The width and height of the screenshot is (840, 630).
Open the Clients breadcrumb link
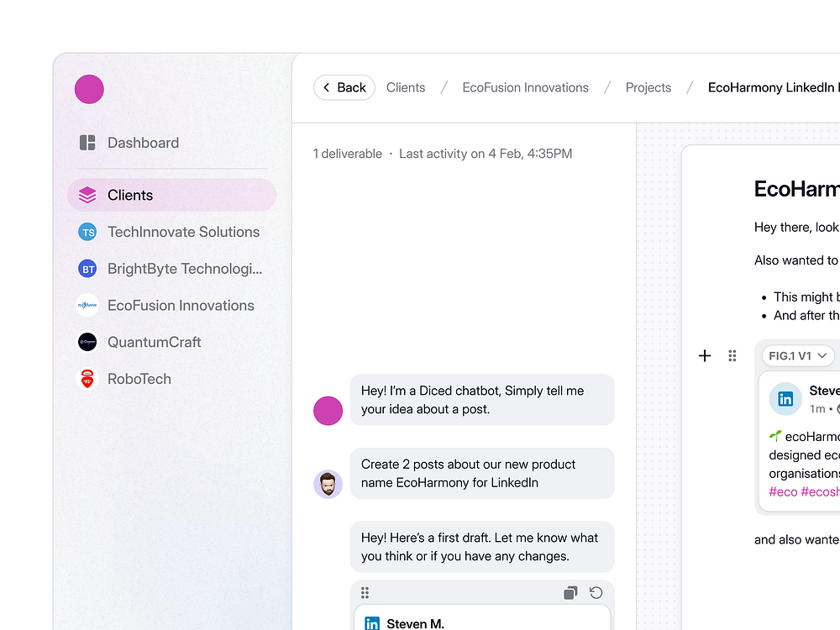pos(406,87)
